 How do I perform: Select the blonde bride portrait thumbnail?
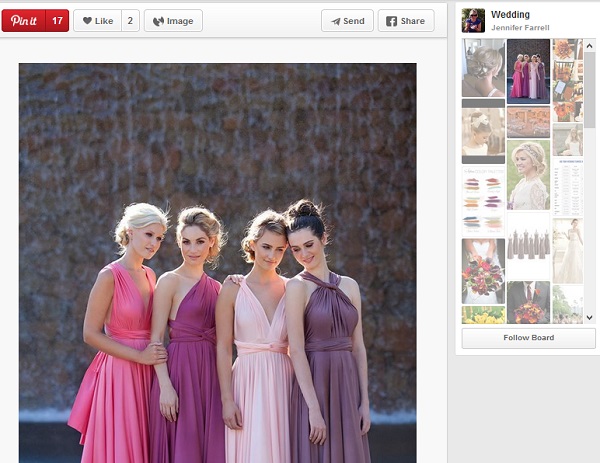pyautogui.click(x=528, y=175)
